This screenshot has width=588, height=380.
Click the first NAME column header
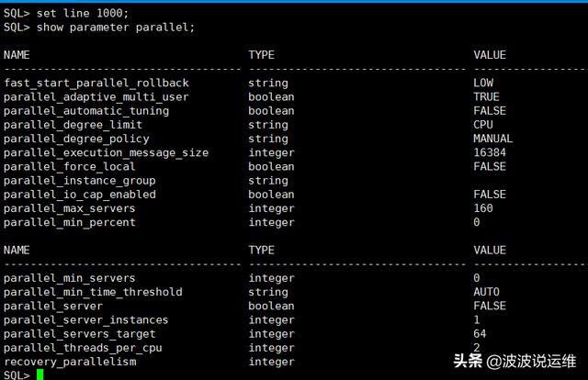tap(17, 55)
